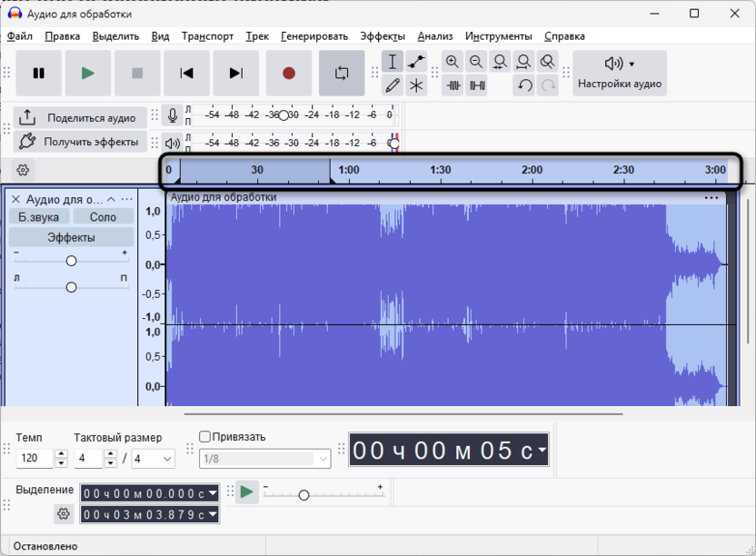Enable Solo for the track
756x556 pixels.
tap(103, 216)
